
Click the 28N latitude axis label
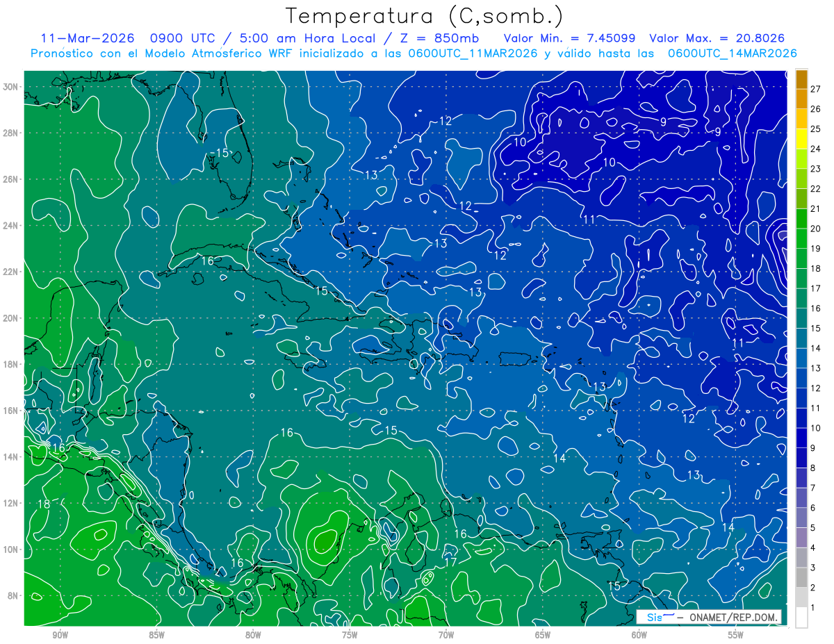coord(10,133)
